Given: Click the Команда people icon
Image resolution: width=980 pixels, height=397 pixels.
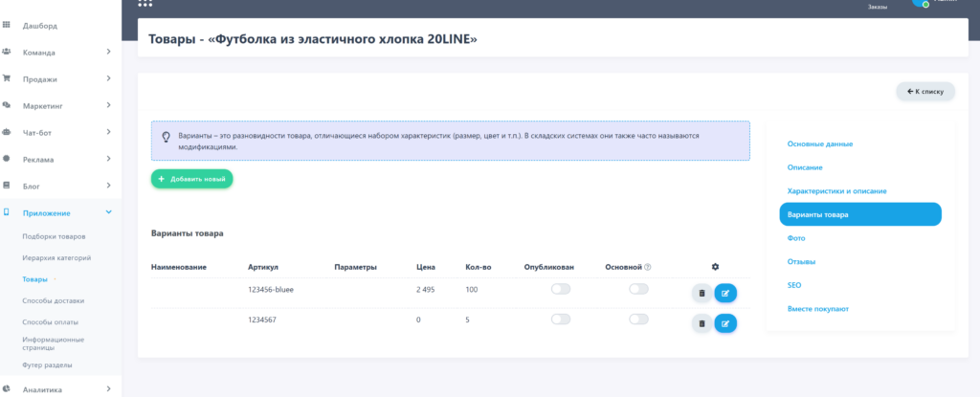Looking at the screenshot, I should tap(7, 52).
